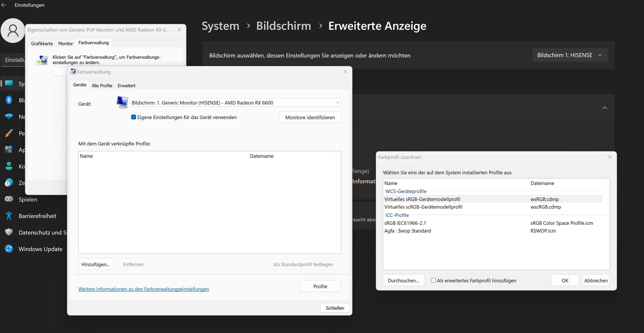Open Apps sidebar icon

point(9,149)
